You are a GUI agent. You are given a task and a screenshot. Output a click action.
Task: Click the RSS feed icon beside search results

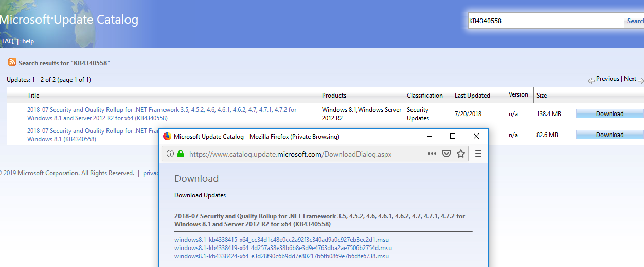pyautogui.click(x=12, y=62)
